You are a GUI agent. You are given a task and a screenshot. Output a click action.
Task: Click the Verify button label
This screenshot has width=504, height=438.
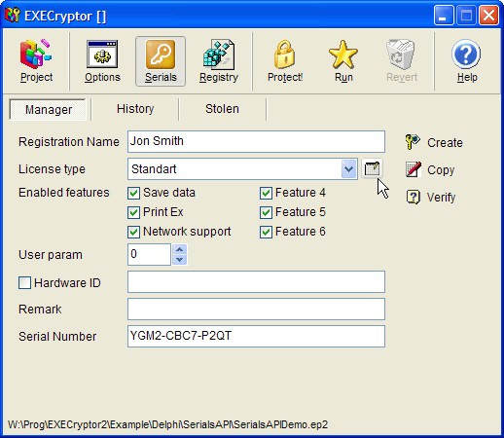point(441,198)
